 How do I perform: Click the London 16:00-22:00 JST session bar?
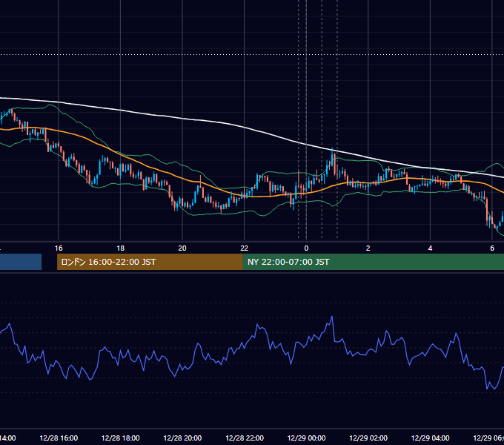150,262
